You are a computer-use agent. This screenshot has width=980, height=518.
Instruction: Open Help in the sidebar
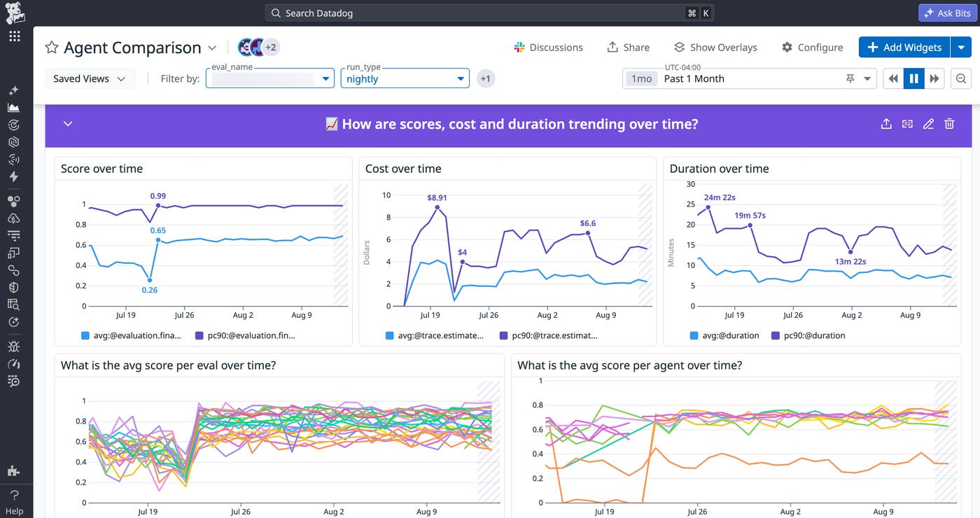[x=14, y=502]
